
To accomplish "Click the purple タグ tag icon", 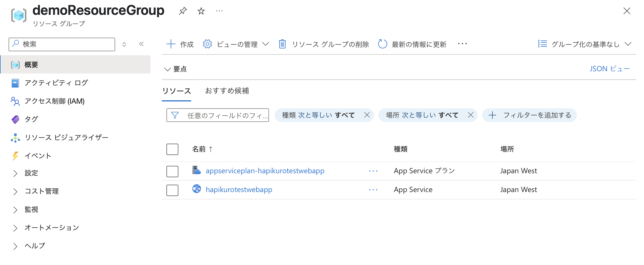I will [x=15, y=119].
